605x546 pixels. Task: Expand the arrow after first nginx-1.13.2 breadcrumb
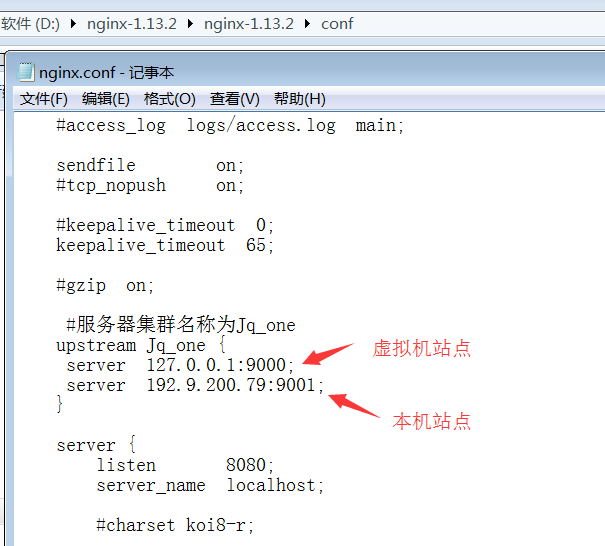click(x=190, y=24)
